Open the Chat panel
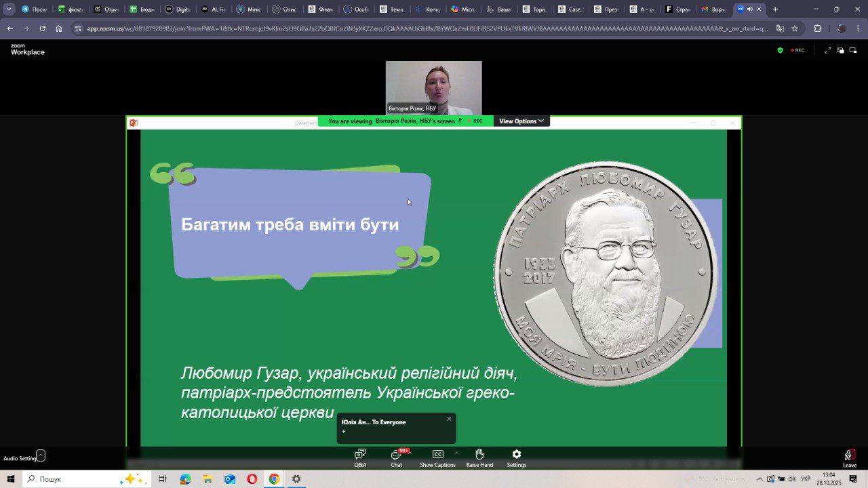This screenshot has width=868, height=488. [x=396, y=457]
